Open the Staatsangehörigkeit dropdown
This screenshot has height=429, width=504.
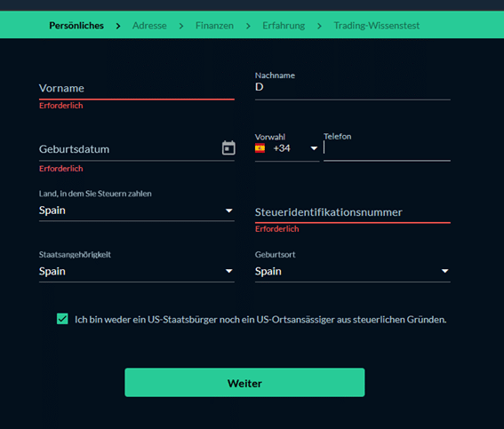click(x=137, y=271)
